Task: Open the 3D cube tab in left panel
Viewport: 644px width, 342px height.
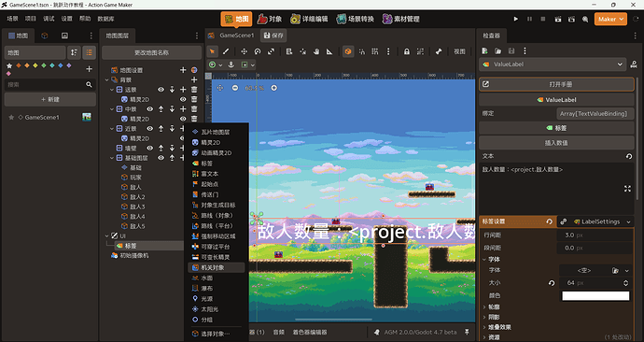Action: pyautogui.click(x=45, y=36)
